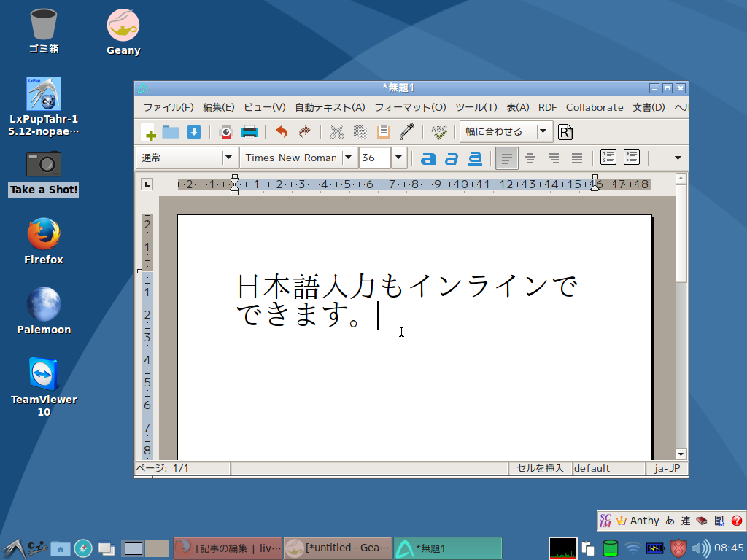Launch Palemoon browser from the desktop
The height and width of the screenshot is (560, 747).
click(x=43, y=311)
